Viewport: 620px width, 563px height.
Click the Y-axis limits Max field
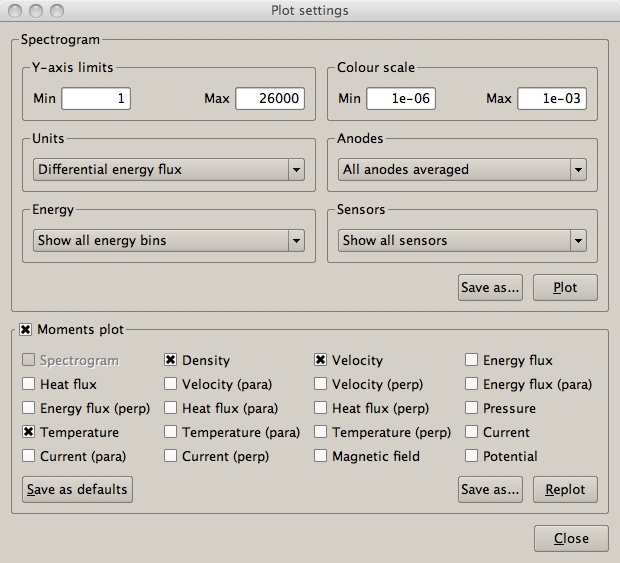pos(270,98)
